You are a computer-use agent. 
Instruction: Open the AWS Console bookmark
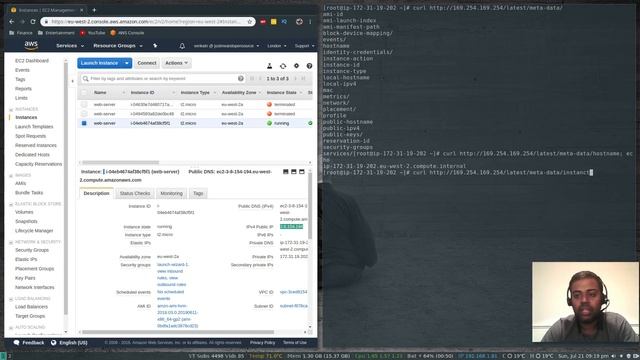pos(127,33)
